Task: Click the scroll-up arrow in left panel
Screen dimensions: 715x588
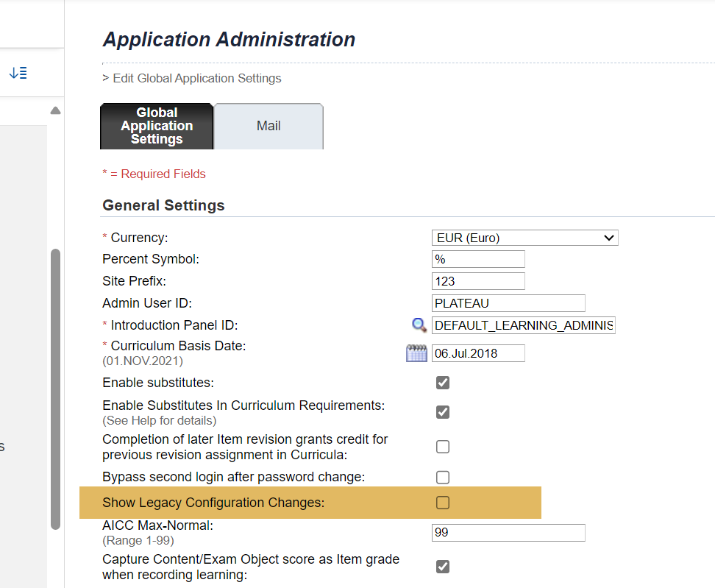Action: click(x=55, y=110)
